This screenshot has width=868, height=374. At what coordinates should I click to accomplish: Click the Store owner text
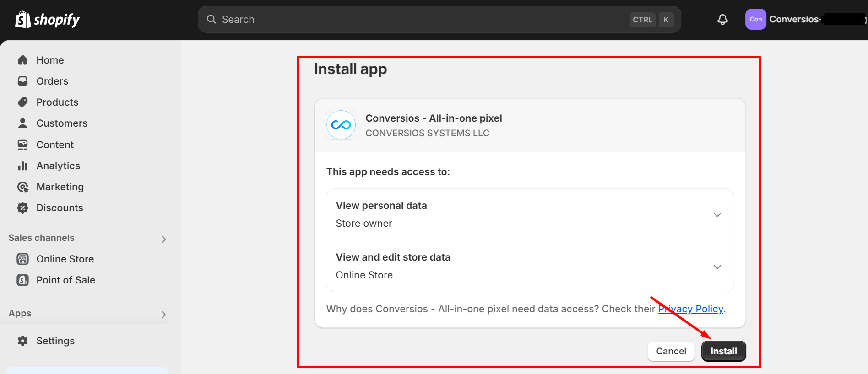coord(364,223)
